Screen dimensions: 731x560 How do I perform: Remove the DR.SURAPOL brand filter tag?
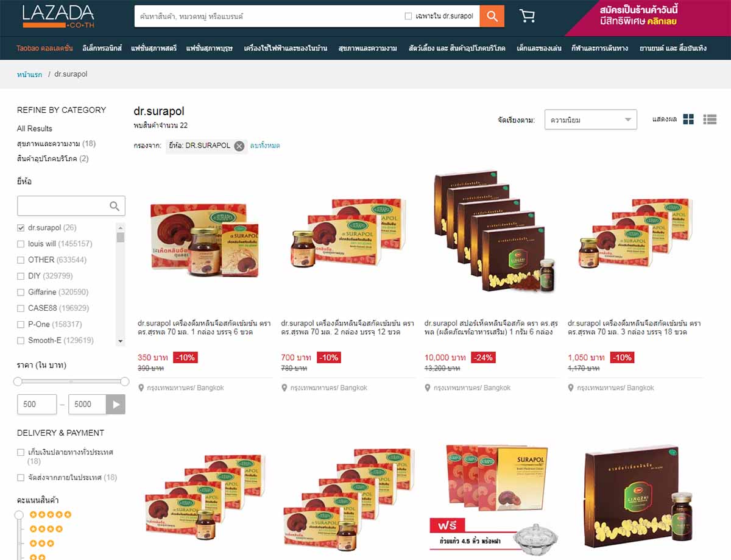239,146
